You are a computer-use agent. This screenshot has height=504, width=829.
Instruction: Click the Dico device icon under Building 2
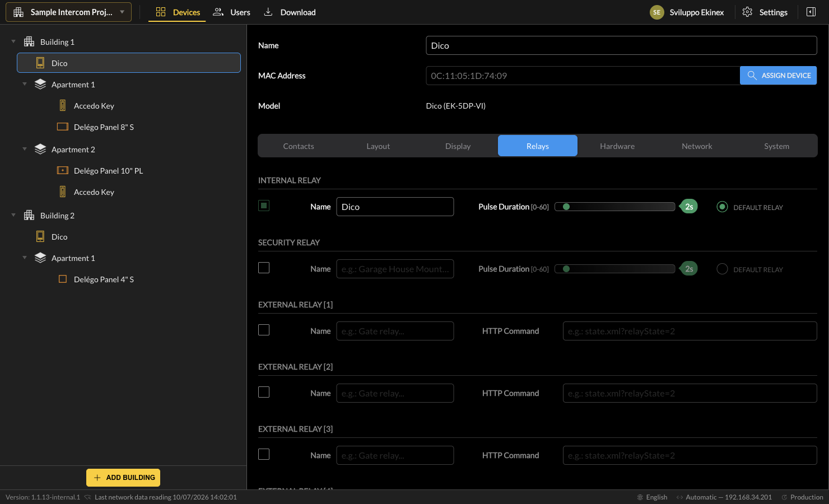pos(40,237)
